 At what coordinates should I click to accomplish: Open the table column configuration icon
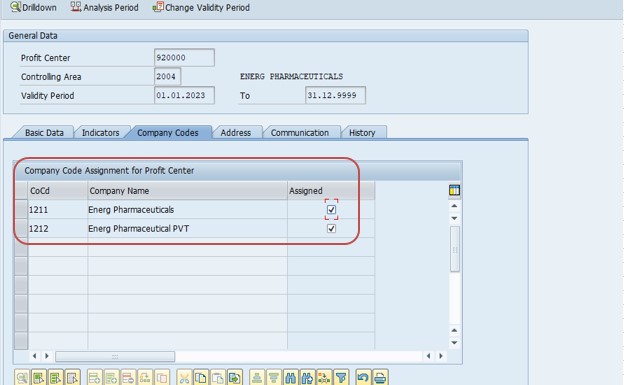pos(454,190)
